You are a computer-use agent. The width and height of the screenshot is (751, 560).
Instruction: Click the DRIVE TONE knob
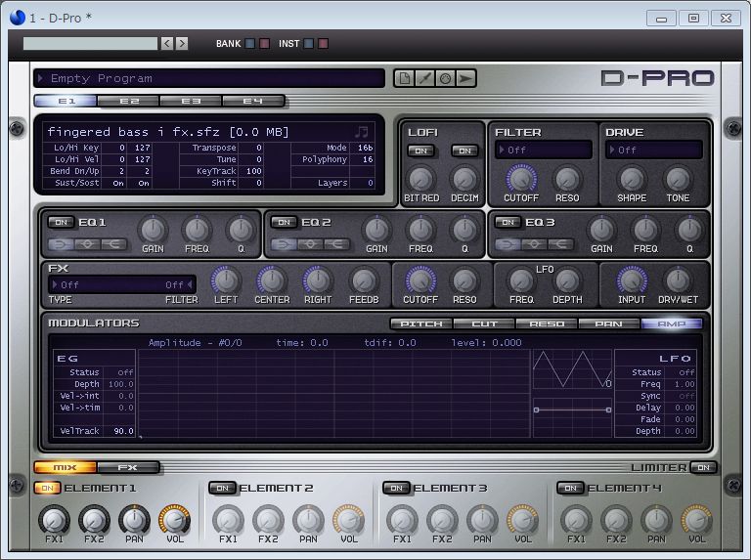tap(678, 180)
